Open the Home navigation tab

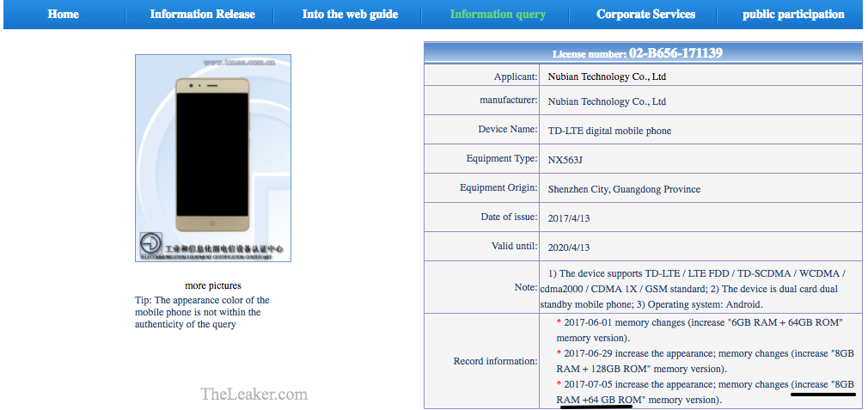[63, 15]
